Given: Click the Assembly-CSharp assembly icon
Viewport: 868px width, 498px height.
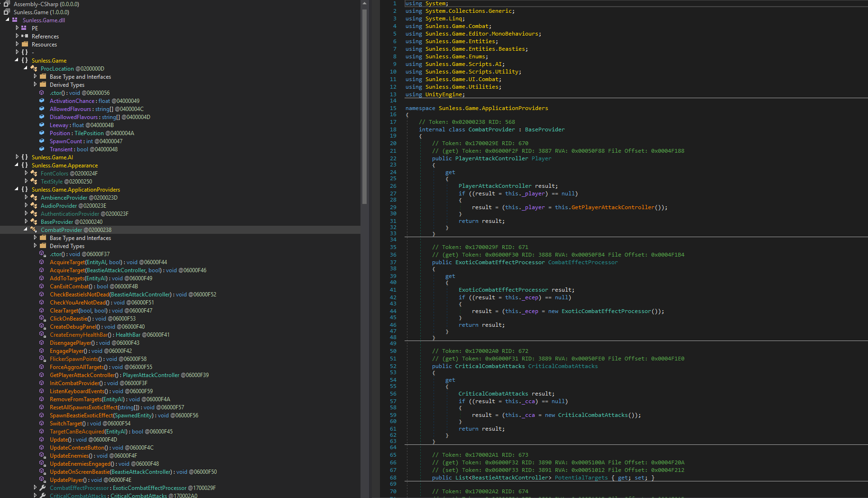Looking at the screenshot, I should pos(7,4).
